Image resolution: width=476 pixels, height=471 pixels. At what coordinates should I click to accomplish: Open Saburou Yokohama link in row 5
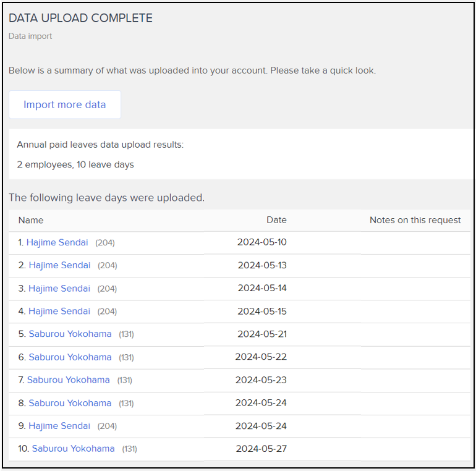tap(70, 334)
